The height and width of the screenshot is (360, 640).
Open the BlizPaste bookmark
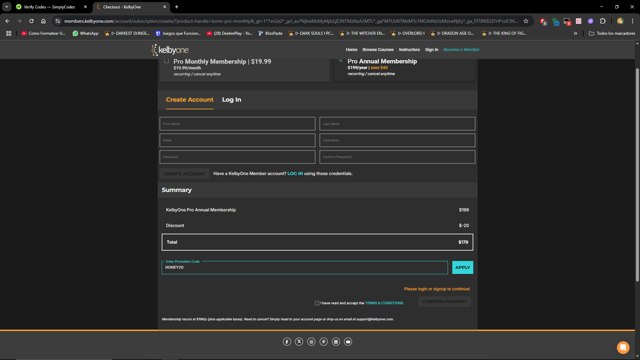270,33
